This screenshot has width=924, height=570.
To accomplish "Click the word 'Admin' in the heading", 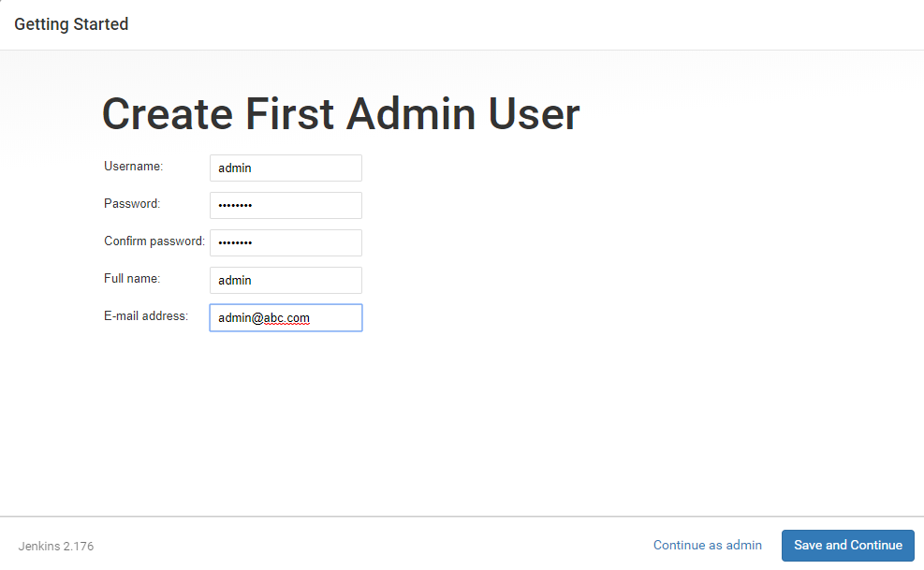I will (x=411, y=114).
